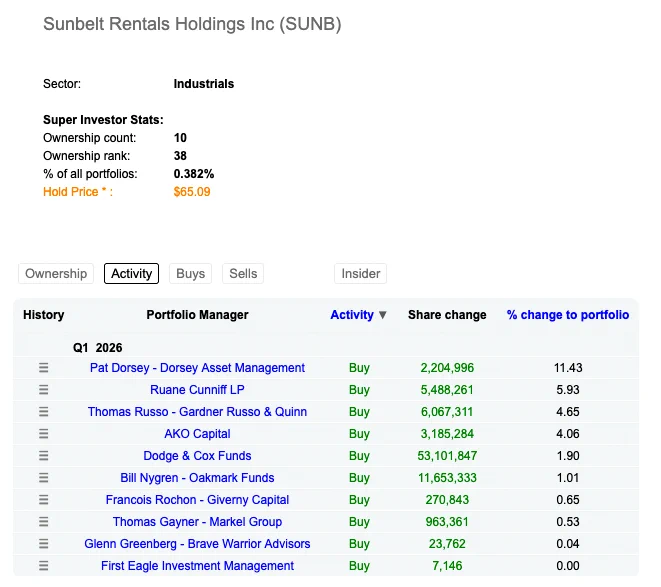Sort by the Activity column header

pyautogui.click(x=358, y=315)
